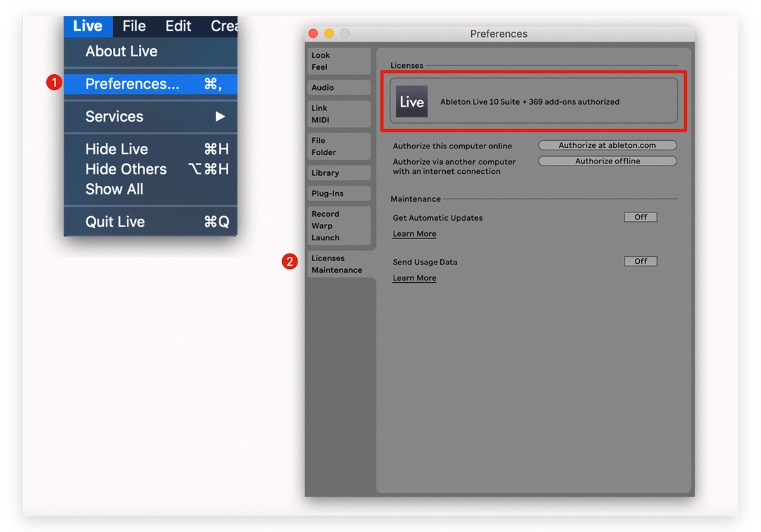The image size is (761, 532).
Task: Click Authorize at ableton.com button
Action: 607,145
